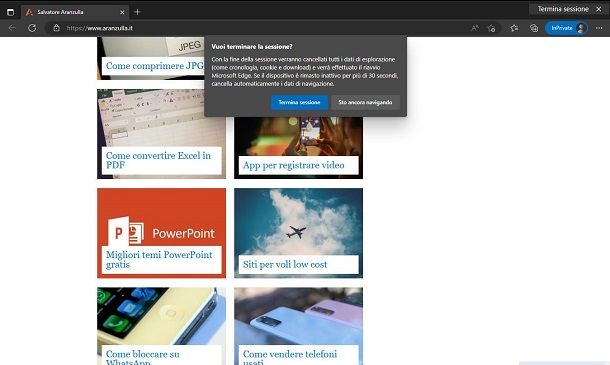Image resolution: width=610 pixels, height=365 pixels.
Task: Open a new tab with plus icon
Action: point(137,12)
